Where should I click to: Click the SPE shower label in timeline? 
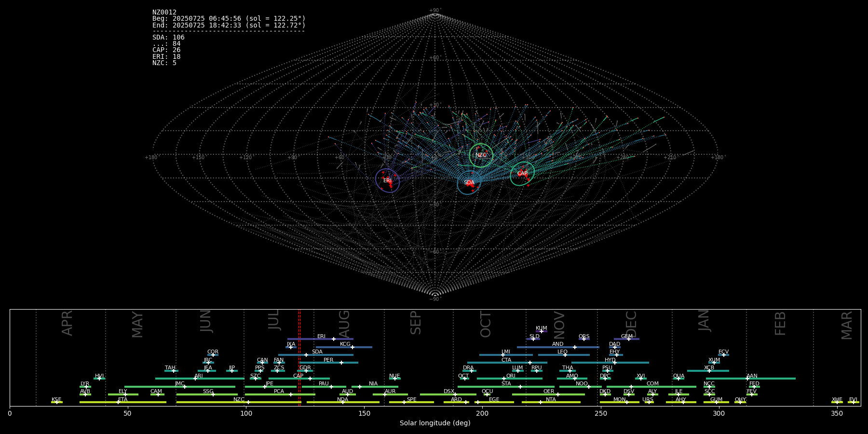pyautogui.click(x=411, y=400)
